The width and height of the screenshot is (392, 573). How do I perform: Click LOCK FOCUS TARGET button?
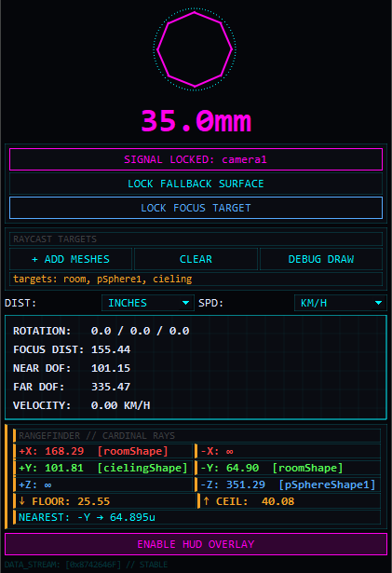coord(196,208)
